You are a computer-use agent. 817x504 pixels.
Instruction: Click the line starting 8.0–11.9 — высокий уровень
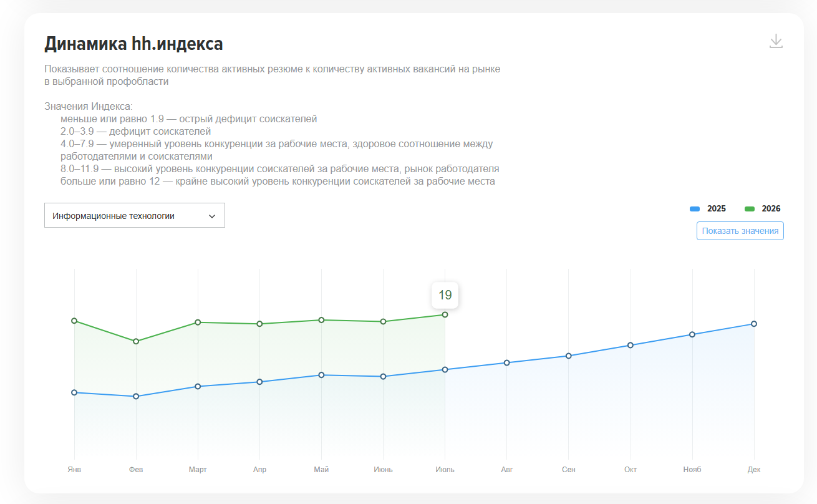(280, 168)
